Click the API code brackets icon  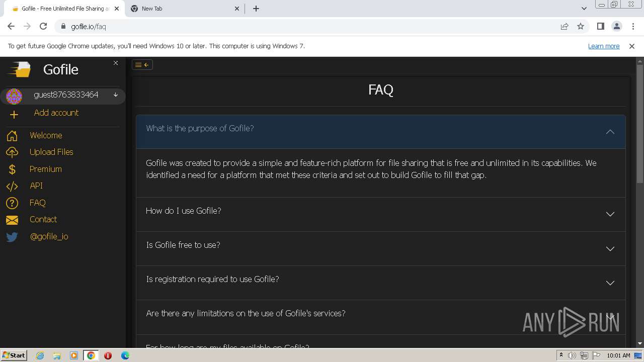(12, 186)
